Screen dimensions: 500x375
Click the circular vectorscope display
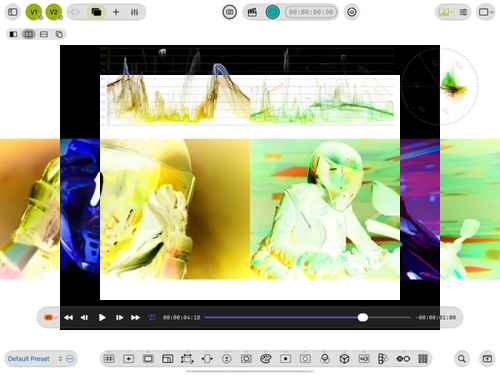(440, 86)
